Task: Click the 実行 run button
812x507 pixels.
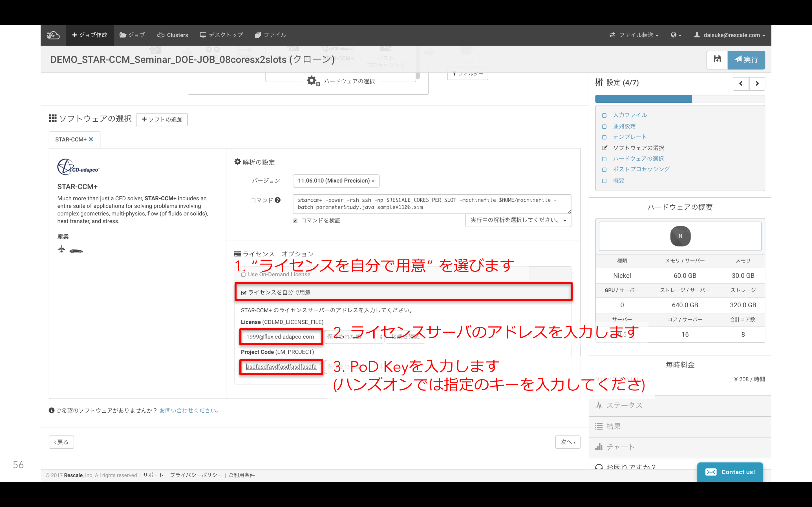Action: pos(746,59)
